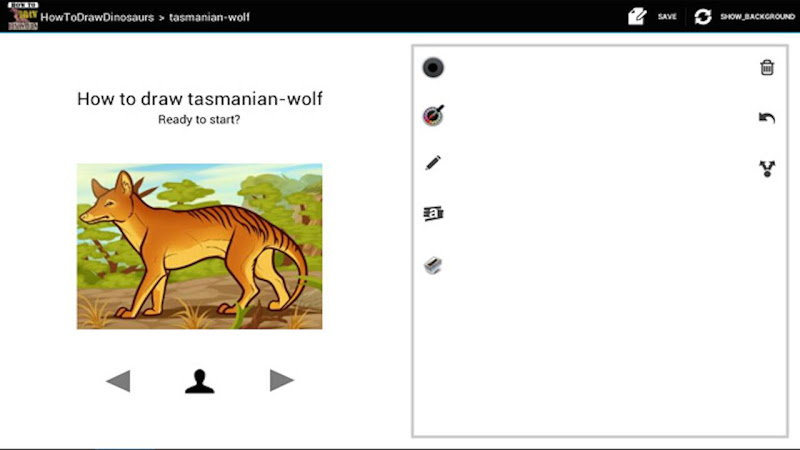
Task: Choose the text tool icon
Action: (x=433, y=213)
